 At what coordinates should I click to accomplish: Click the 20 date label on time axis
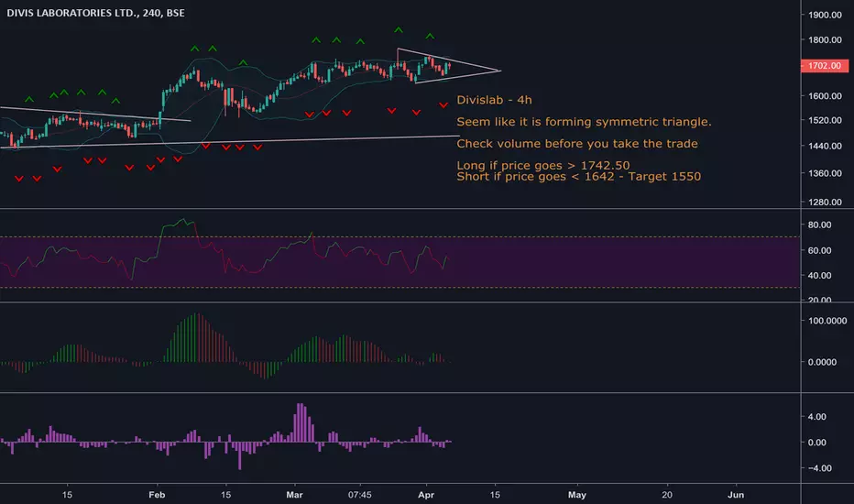pos(667,495)
